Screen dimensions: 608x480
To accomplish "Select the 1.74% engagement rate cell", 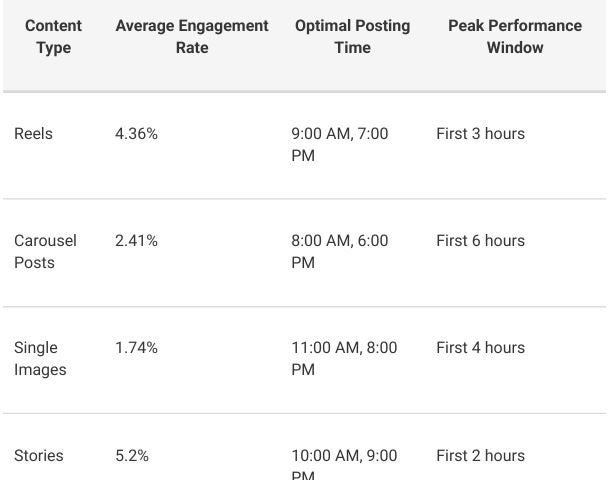I will coord(136,348).
